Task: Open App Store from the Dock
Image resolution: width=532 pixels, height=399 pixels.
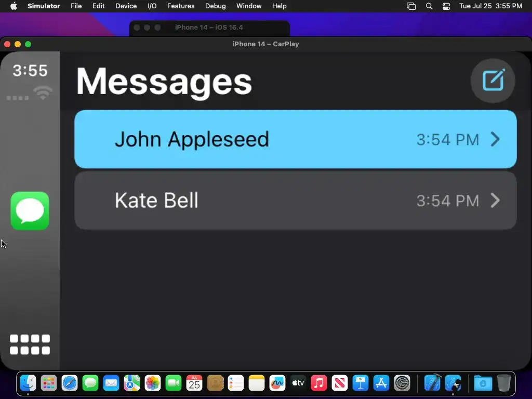Action: 381,383
